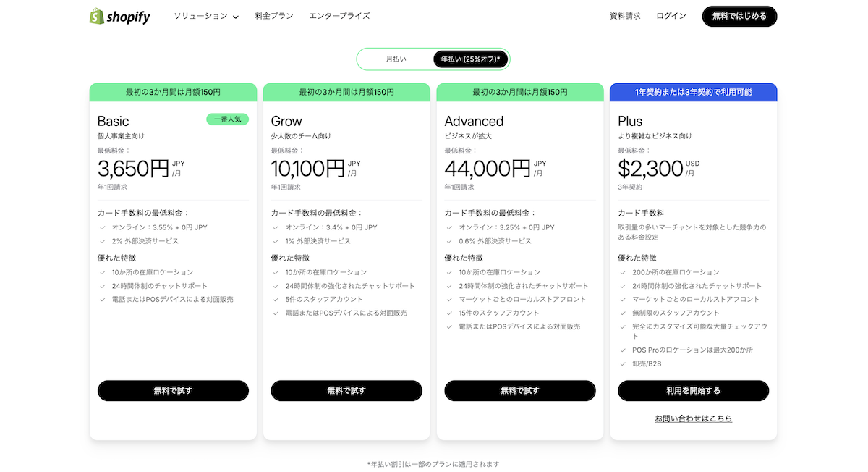The height and width of the screenshot is (472, 868).
Task: Click 完全にカスタマイズ可能な大量チェックアウト feature
Action: 699,331
